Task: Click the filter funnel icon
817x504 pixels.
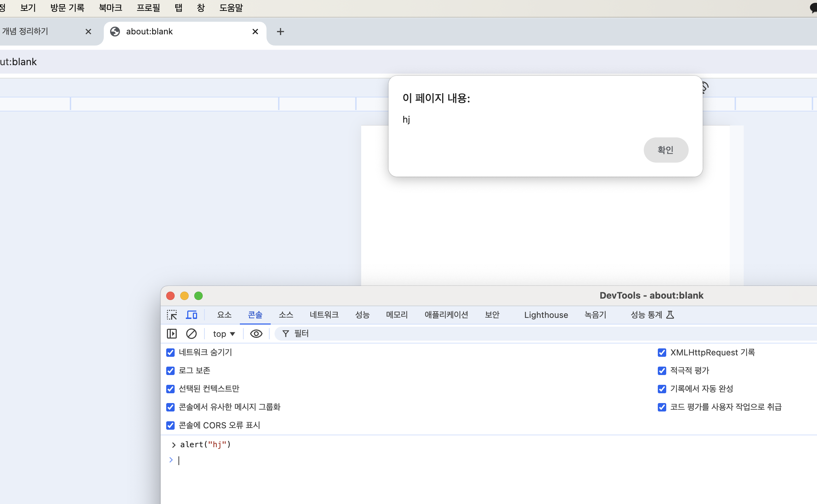Action: pyautogui.click(x=286, y=334)
